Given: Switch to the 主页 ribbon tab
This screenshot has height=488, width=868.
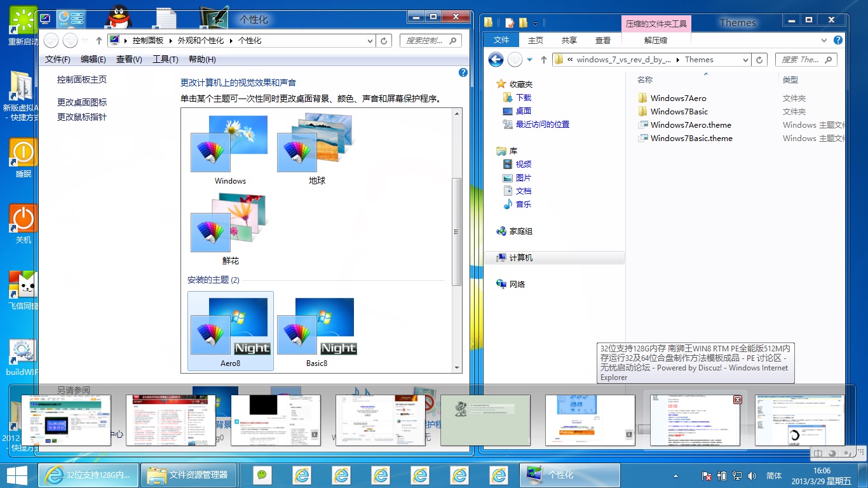Looking at the screenshot, I should coord(536,40).
